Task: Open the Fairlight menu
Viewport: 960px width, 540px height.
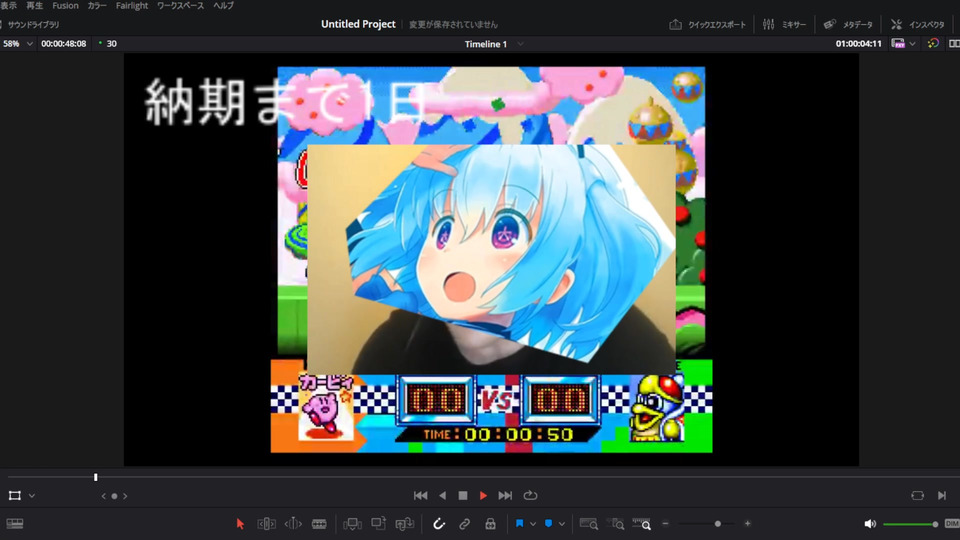Action: coord(132,6)
